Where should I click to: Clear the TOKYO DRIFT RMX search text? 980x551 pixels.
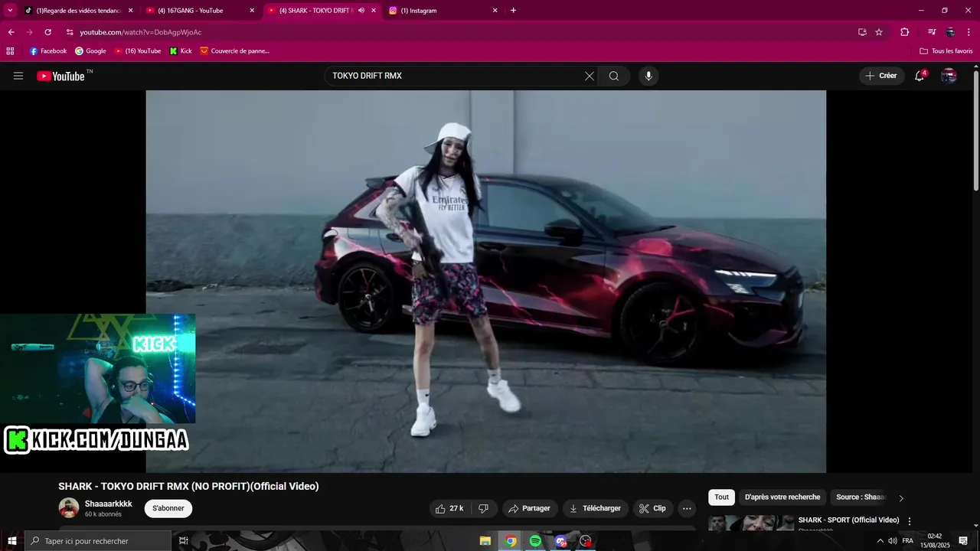point(590,76)
